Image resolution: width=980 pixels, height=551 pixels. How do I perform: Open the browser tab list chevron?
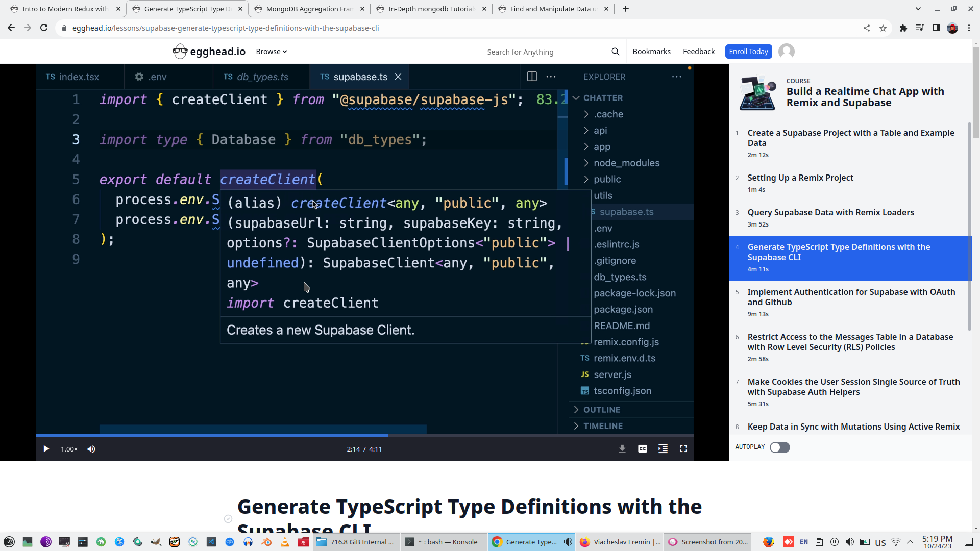click(918, 9)
